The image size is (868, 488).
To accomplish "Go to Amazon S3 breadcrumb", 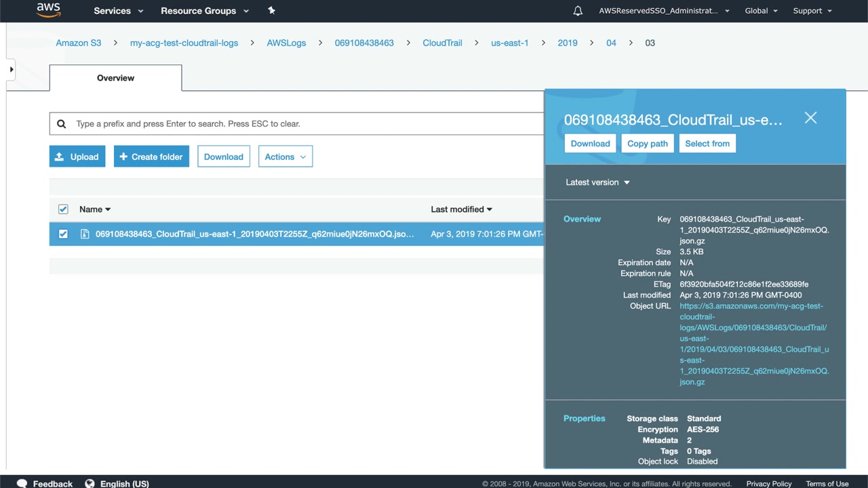I will point(79,43).
